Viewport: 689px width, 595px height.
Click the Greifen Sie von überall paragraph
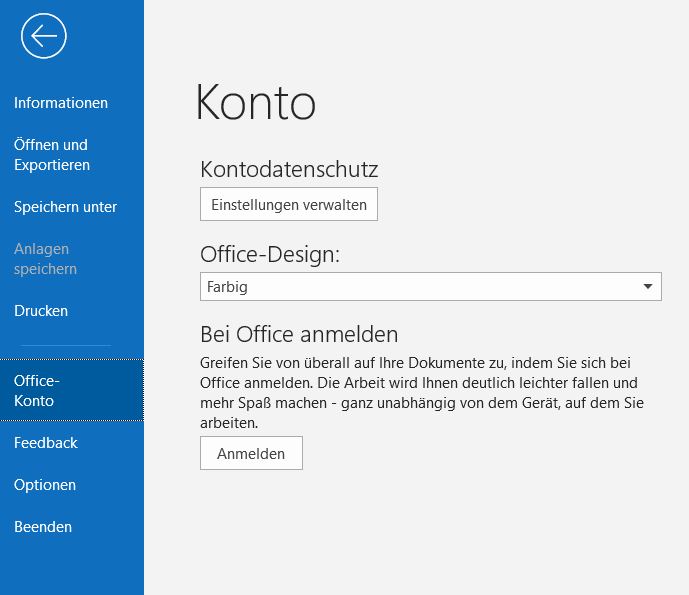click(x=422, y=393)
